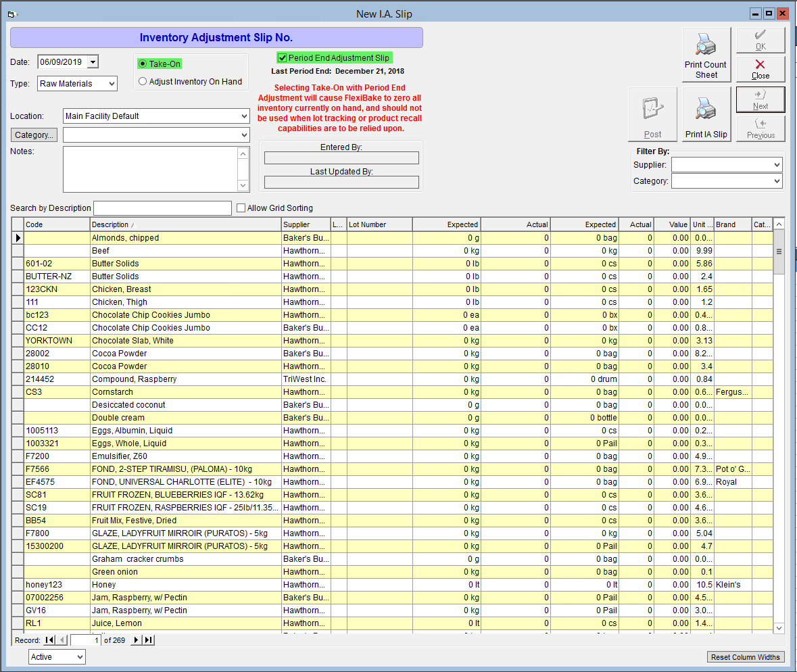Screen dimensions: 797x672
Task: Click the Emulsifier, Z60 row
Action: click(x=392, y=456)
